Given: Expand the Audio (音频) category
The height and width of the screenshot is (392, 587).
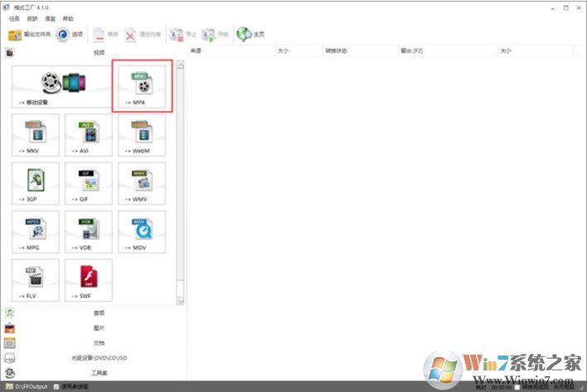Looking at the screenshot, I should (x=99, y=313).
